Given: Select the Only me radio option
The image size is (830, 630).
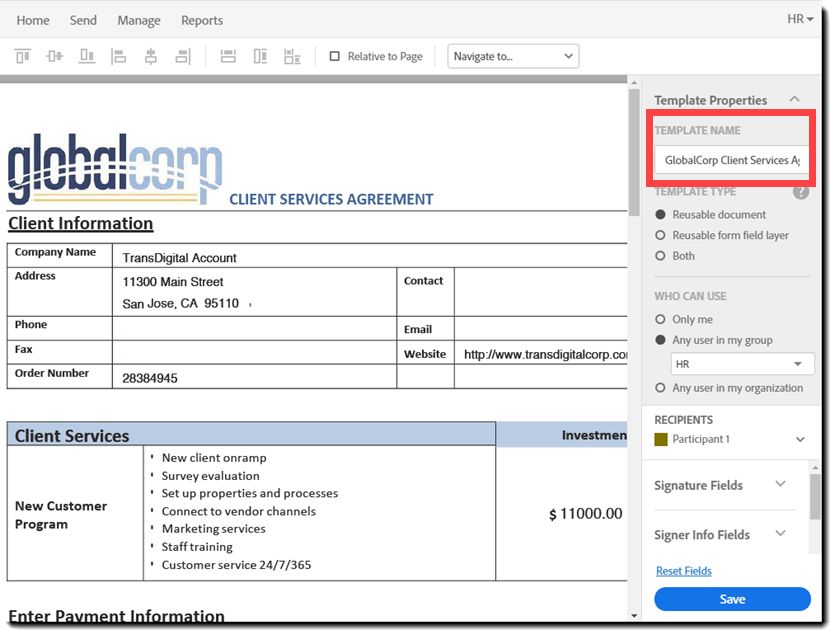Looking at the screenshot, I should 660,319.
